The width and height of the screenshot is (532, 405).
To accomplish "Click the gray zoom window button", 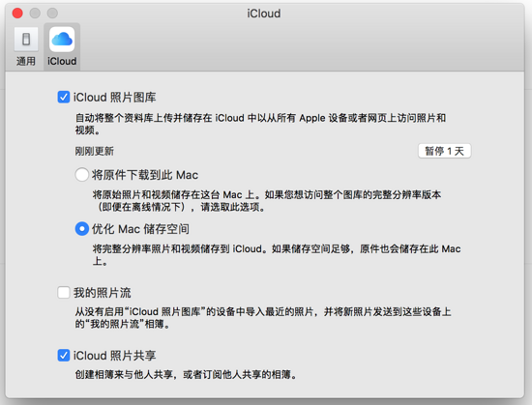I will [52, 14].
